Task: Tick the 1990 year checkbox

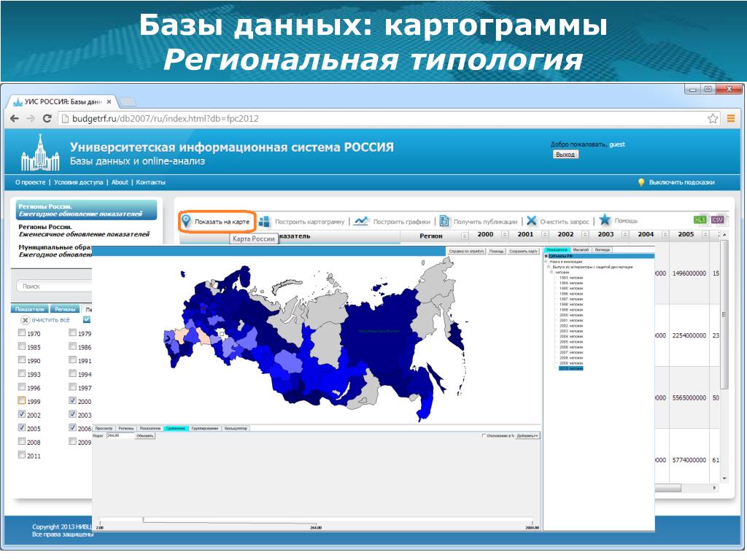Action: (22, 360)
